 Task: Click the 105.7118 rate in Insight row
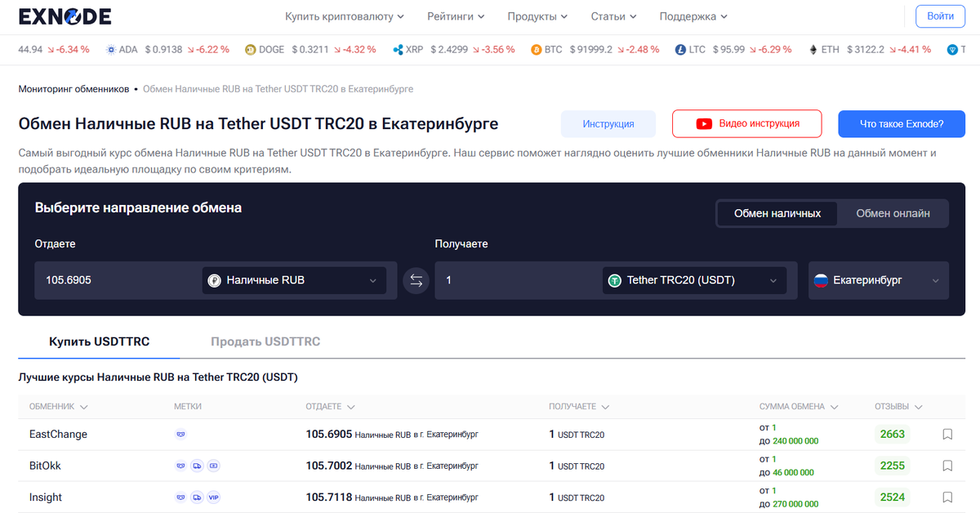pos(329,497)
